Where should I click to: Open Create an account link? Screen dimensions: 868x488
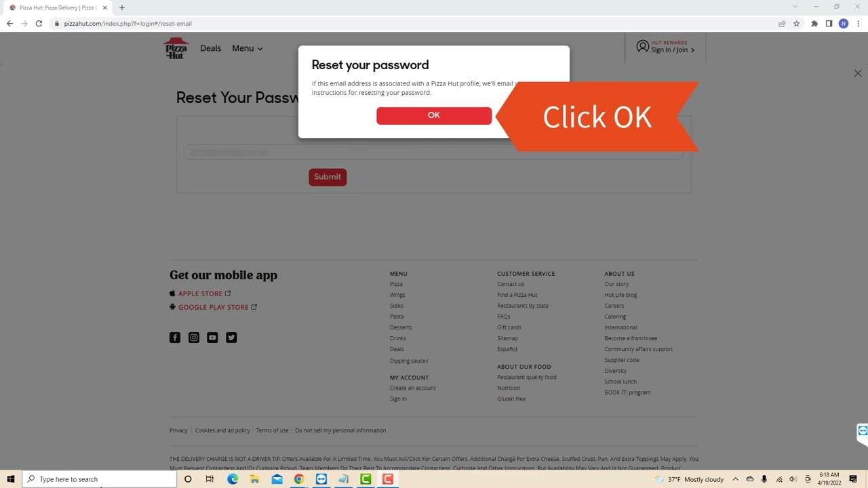click(413, 388)
